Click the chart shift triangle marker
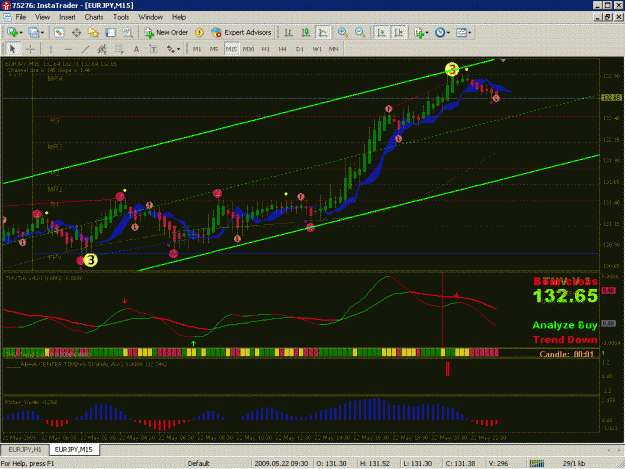 pyautogui.click(x=503, y=60)
